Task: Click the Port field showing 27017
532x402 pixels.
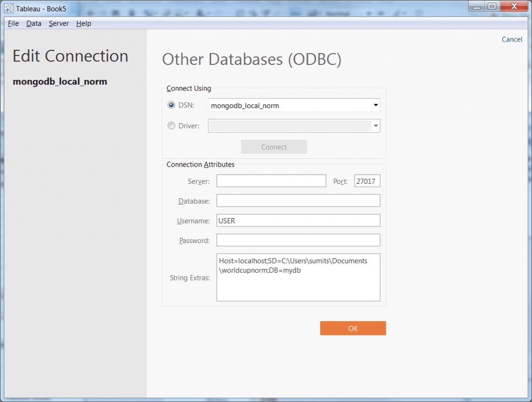Action: (x=367, y=181)
